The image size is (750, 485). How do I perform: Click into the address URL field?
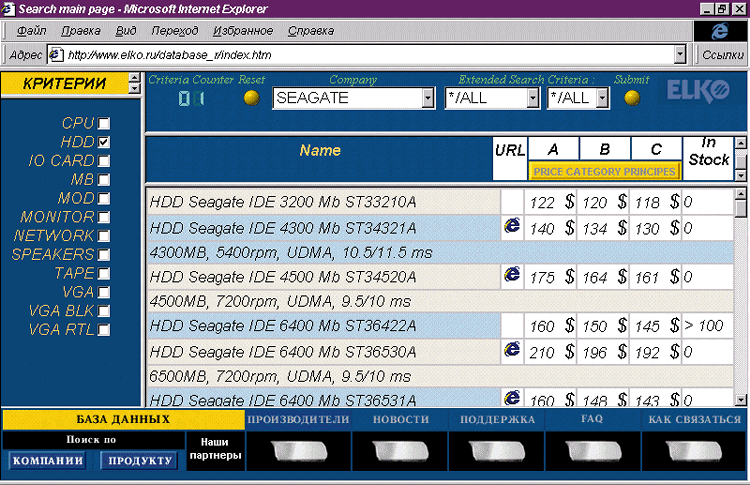click(x=368, y=55)
